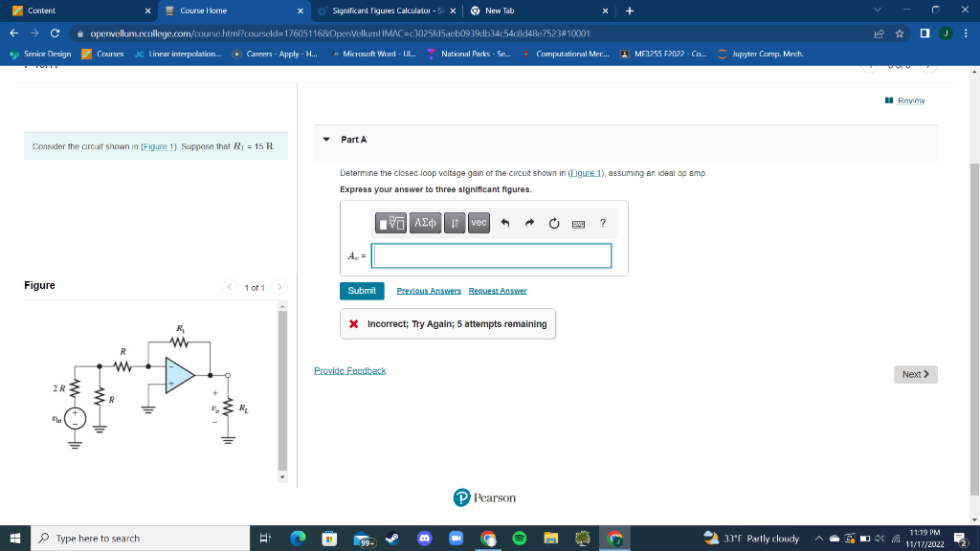Open the National Parks bookmark
This screenshot has height=551, width=980.
469,54
